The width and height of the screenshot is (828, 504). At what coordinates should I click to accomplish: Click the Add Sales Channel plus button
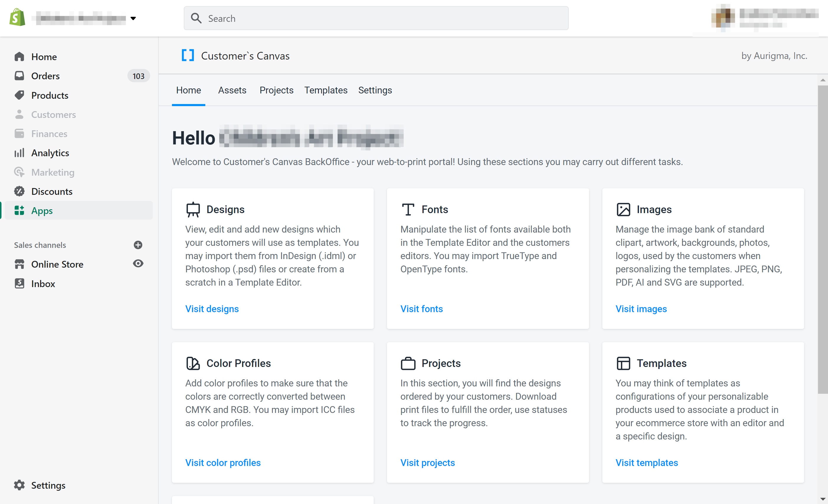pos(137,244)
